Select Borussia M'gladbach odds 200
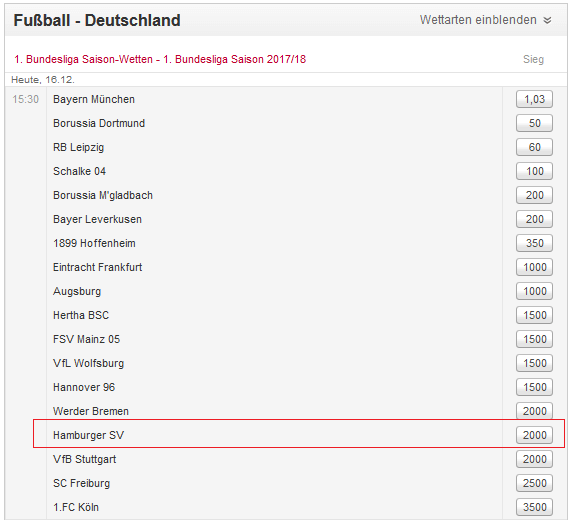This screenshot has height=520, width=572. [x=534, y=195]
